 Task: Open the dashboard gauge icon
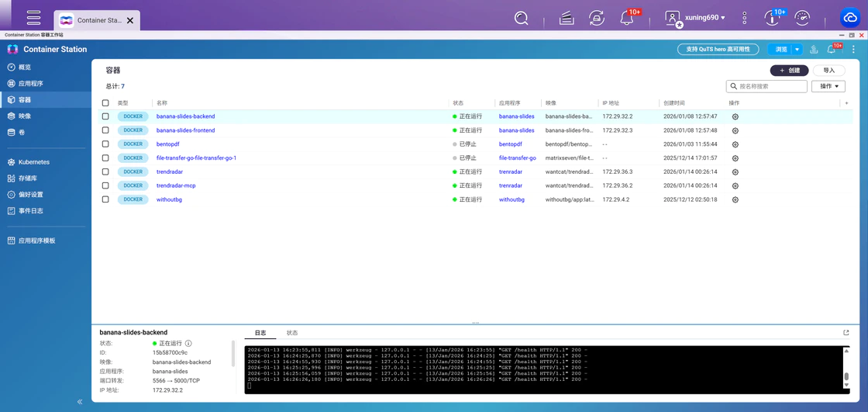tap(801, 19)
